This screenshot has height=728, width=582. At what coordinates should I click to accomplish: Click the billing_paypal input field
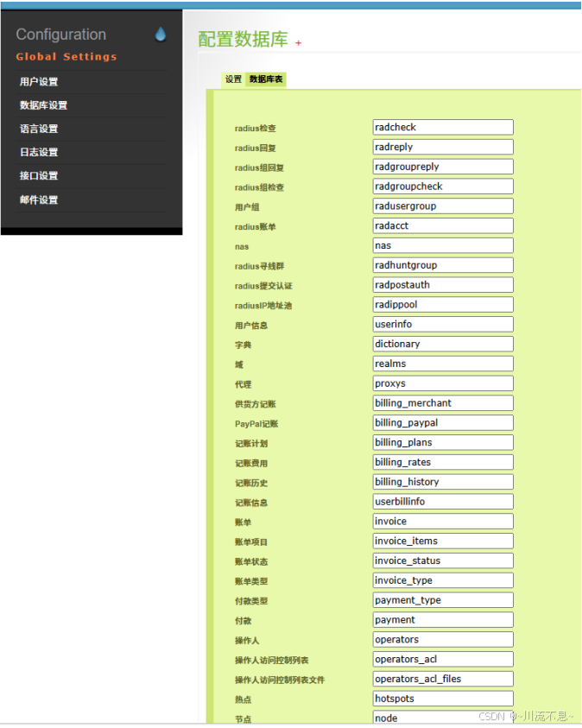coord(443,423)
